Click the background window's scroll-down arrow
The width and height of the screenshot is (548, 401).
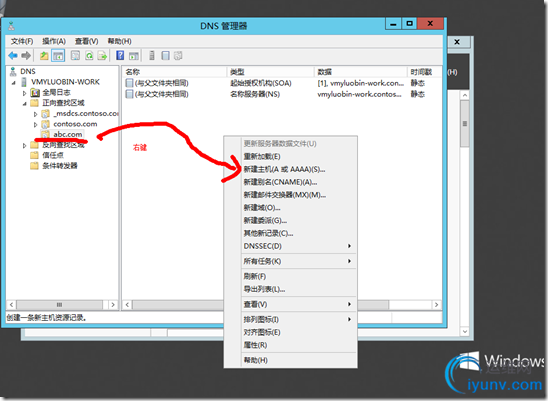pyautogui.click(x=464, y=331)
